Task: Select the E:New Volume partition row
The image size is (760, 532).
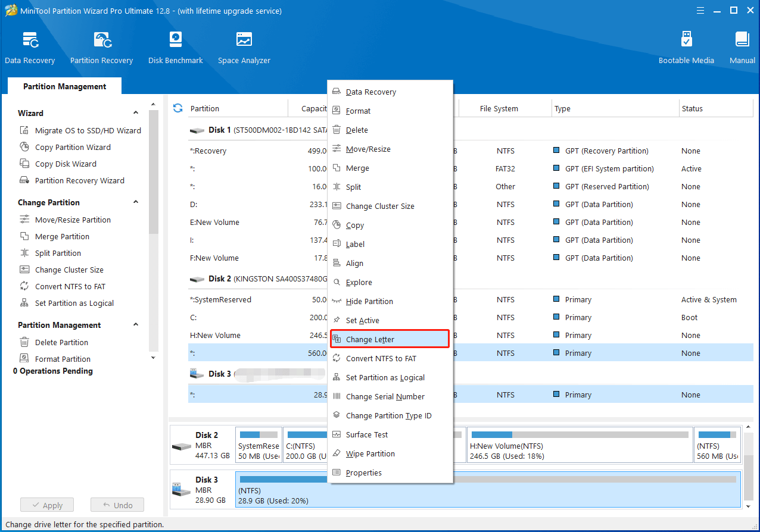Action: [x=471, y=222]
